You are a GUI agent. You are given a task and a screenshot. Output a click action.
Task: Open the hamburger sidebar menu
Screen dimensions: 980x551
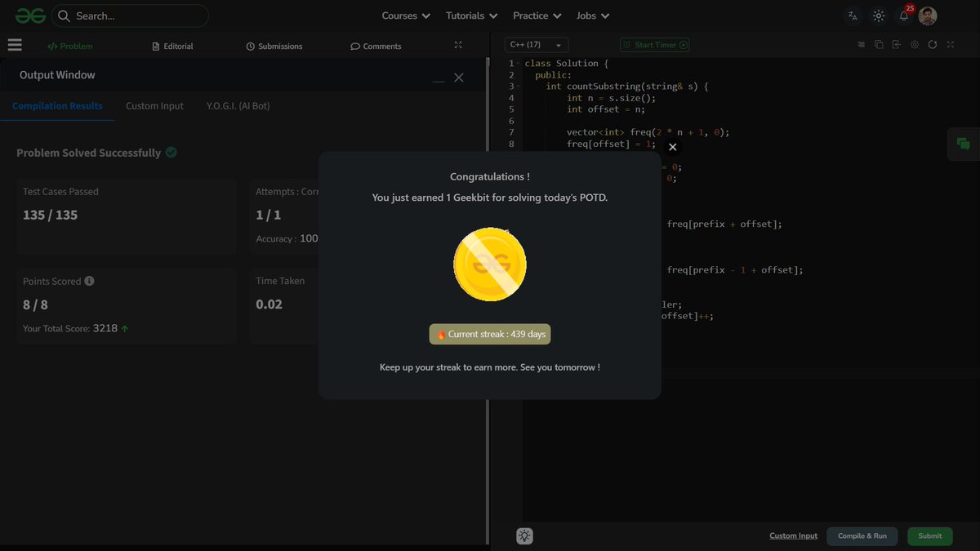[x=15, y=46]
